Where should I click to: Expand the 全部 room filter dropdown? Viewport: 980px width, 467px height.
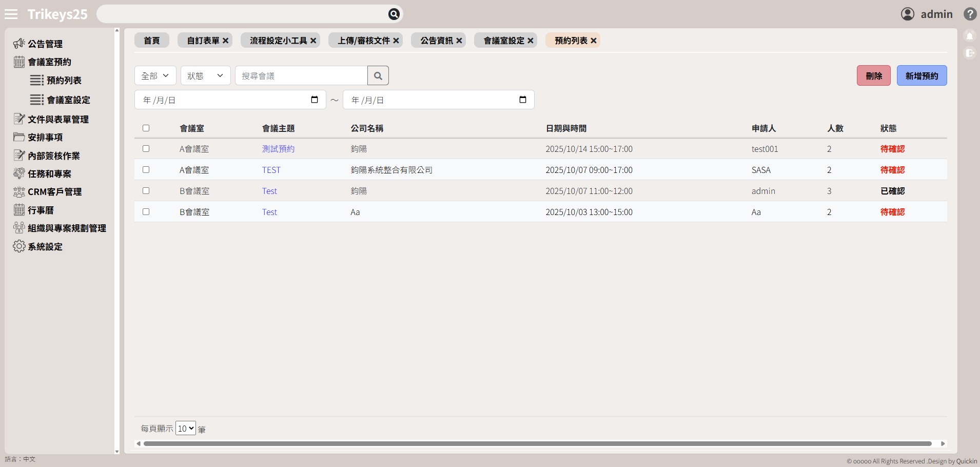tap(155, 76)
